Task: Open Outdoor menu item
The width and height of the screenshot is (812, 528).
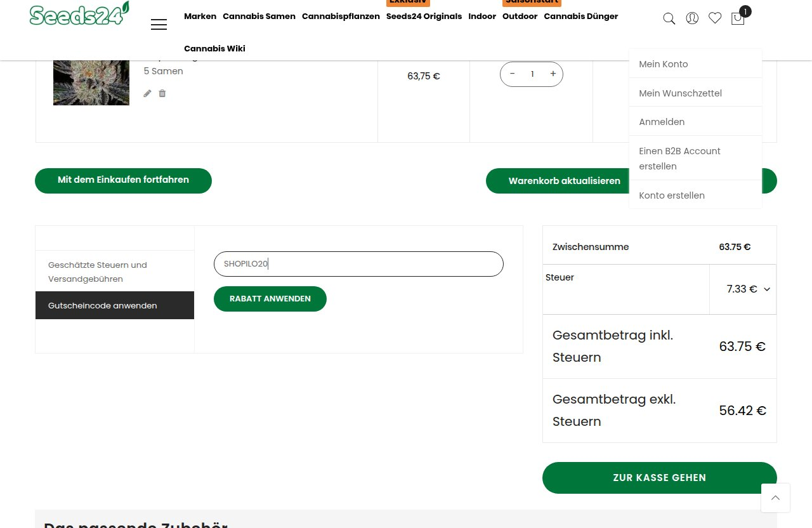Action: coord(520,16)
